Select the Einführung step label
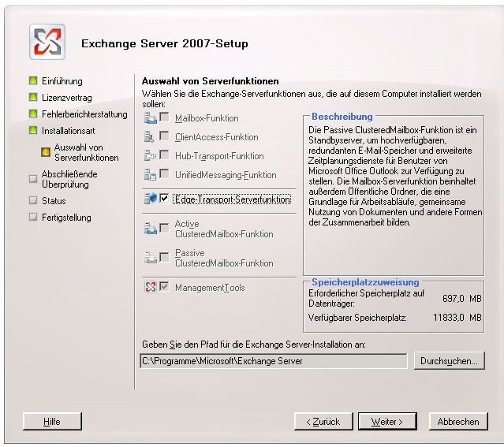 point(62,81)
